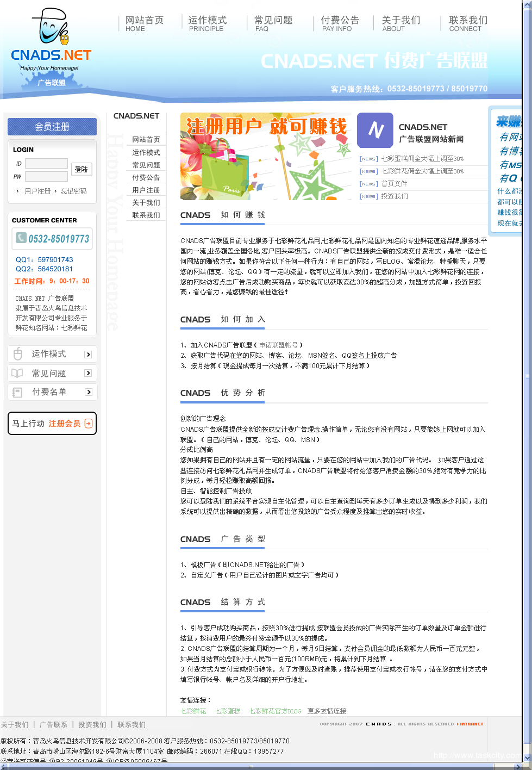
Task: Expand the 运作模式 panel via its arrow
Action: click(x=87, y=354)
